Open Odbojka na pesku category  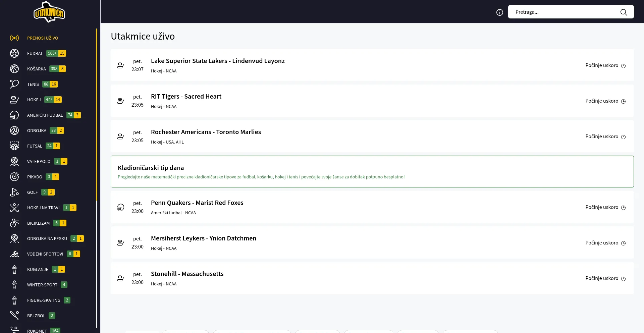tap(47, 238)
